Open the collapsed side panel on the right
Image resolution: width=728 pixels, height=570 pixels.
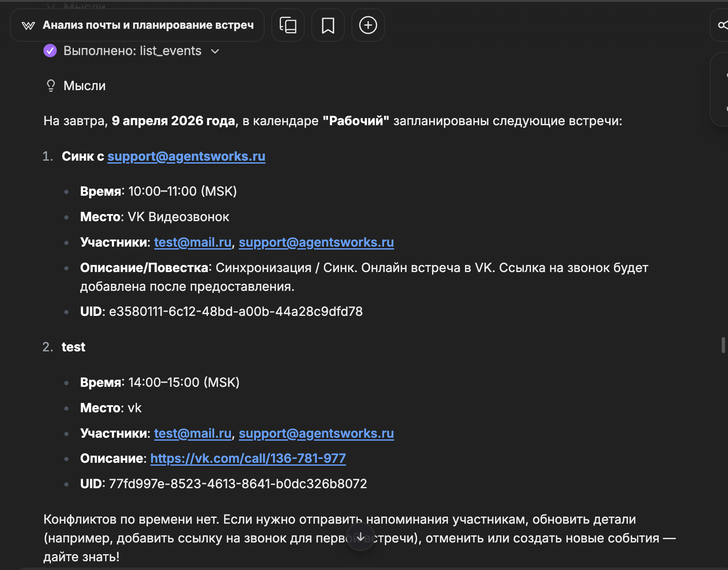point(720,90)
